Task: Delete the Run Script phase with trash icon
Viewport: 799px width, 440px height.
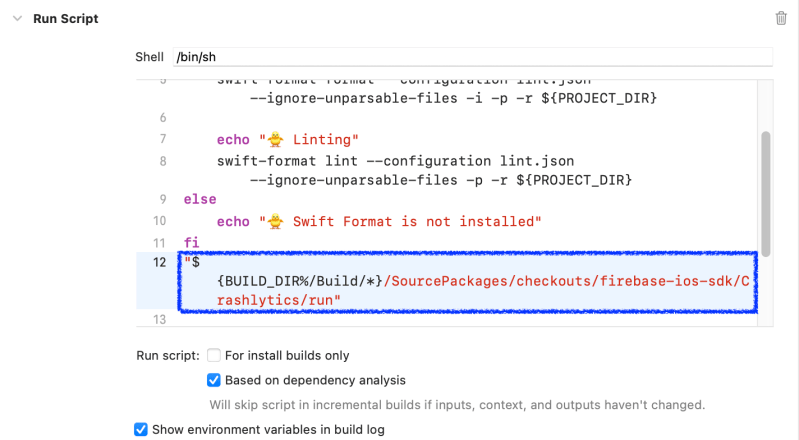Action: (x=781, y=18)
